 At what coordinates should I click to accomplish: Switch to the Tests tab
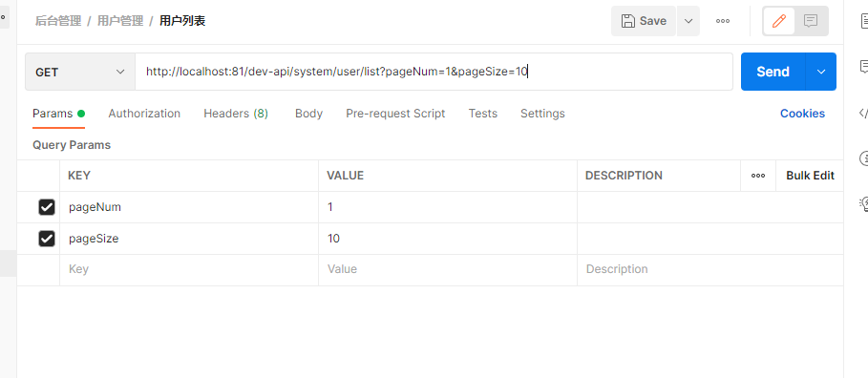[483, 114]
